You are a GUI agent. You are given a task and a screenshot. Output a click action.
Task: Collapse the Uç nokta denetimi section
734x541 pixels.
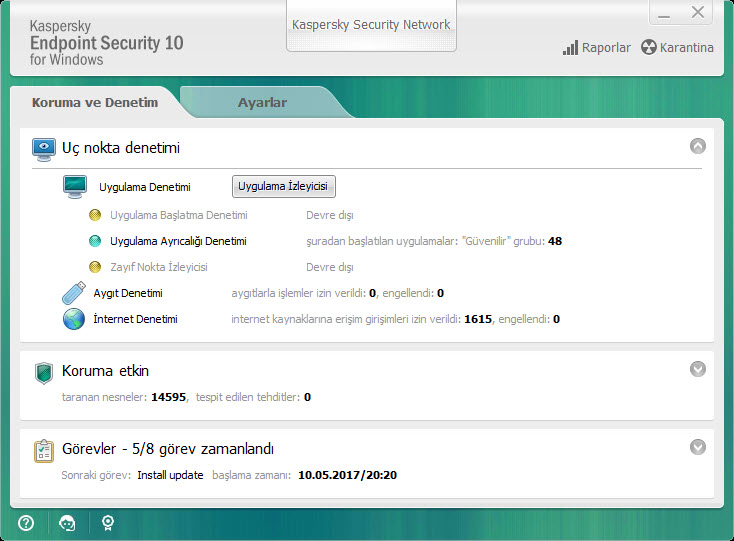[x=697, y=146]
